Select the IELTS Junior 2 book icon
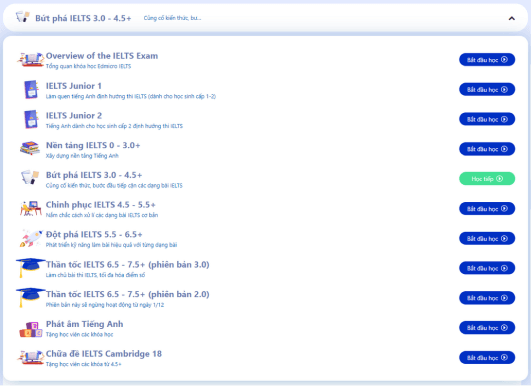 pyautogui.click(x=31, y=119)
